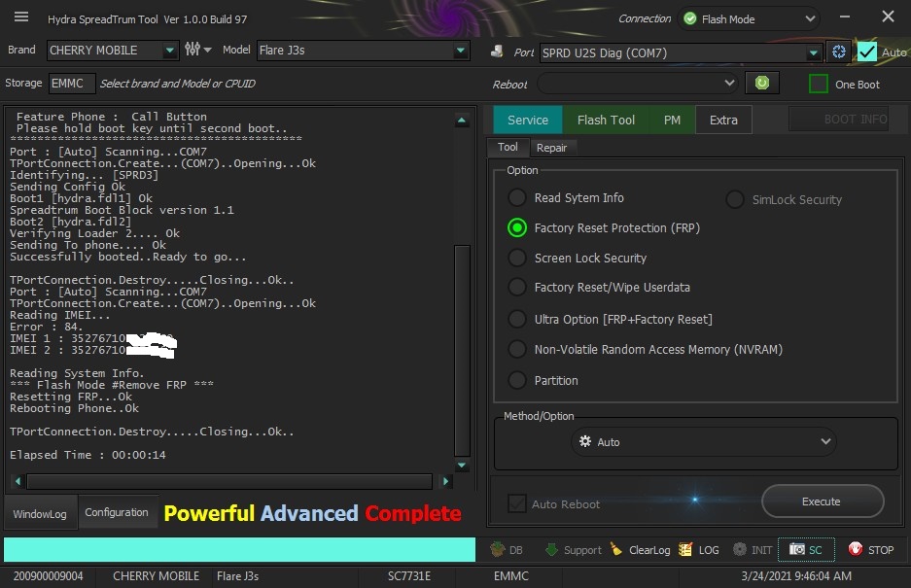Enable the One Boot checkbox
The image size is (911, 588).
818,85
